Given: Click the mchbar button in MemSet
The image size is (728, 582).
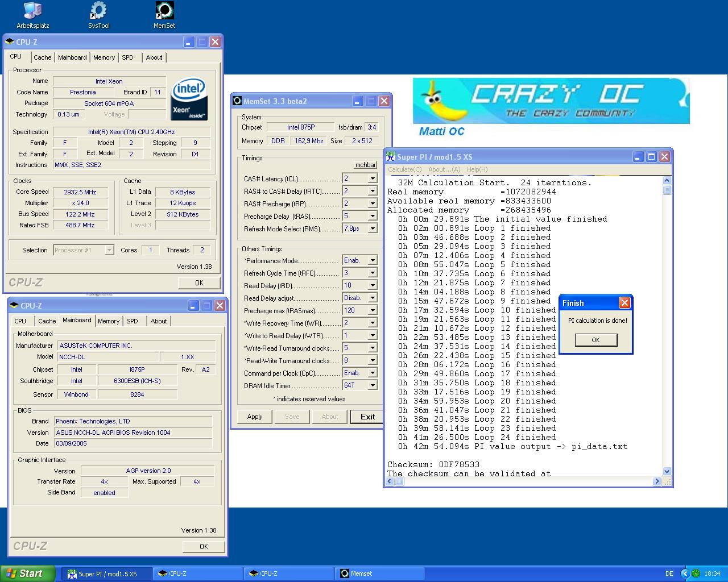Looking at the screenshot, I should point(365,165).
